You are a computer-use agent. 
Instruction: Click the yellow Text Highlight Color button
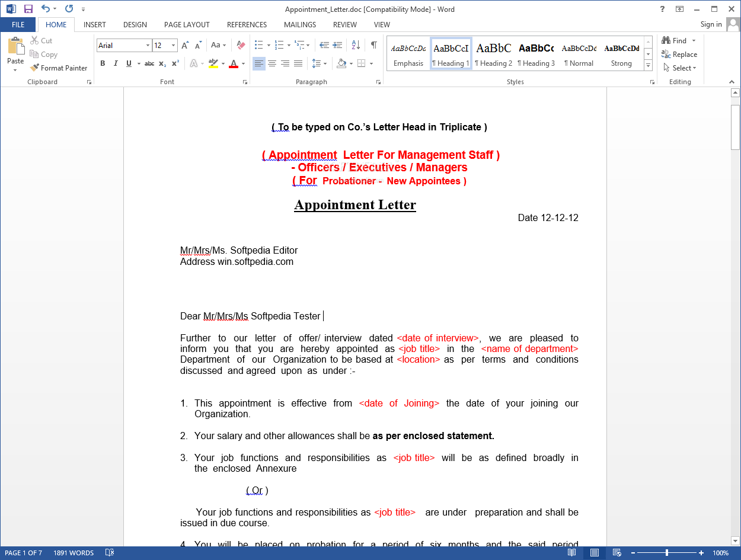213,63
